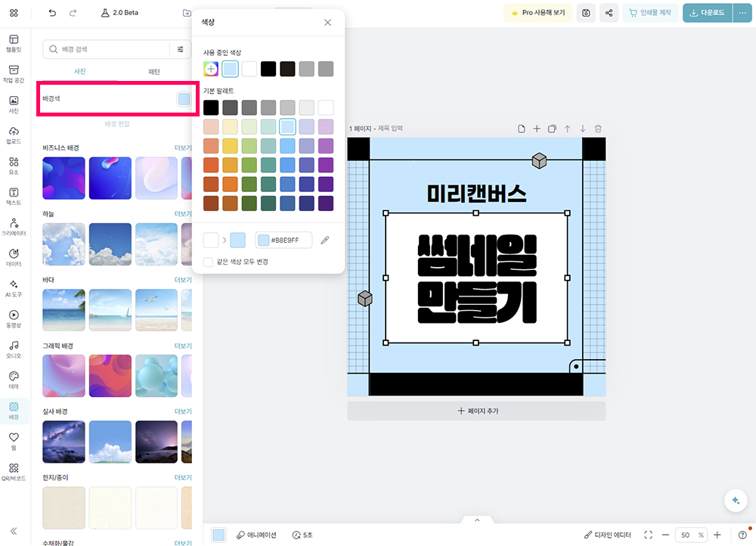Open 디자인 에디터
Screen dimensions: 756x546
tap(607, 535)
